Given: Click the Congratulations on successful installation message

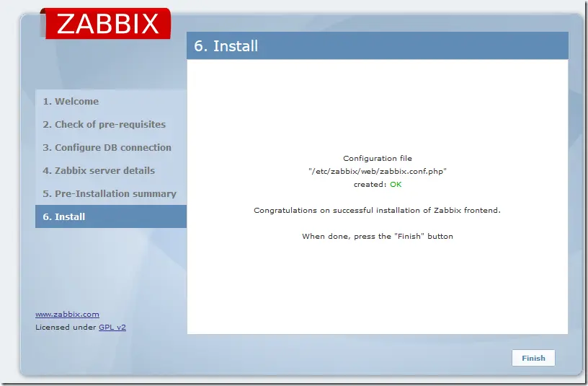Looking at the screenshot, I should 378,210.
